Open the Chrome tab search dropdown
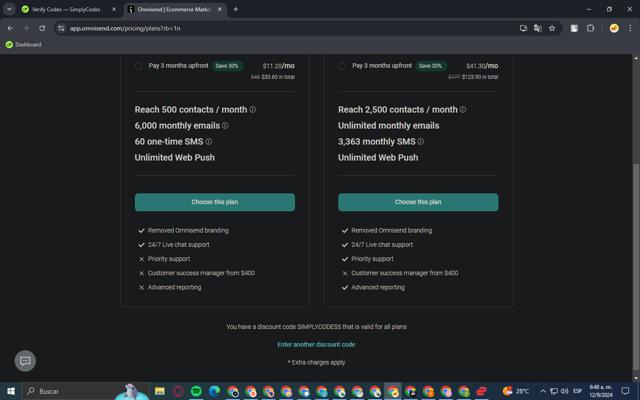 click(x=9, y=9)
